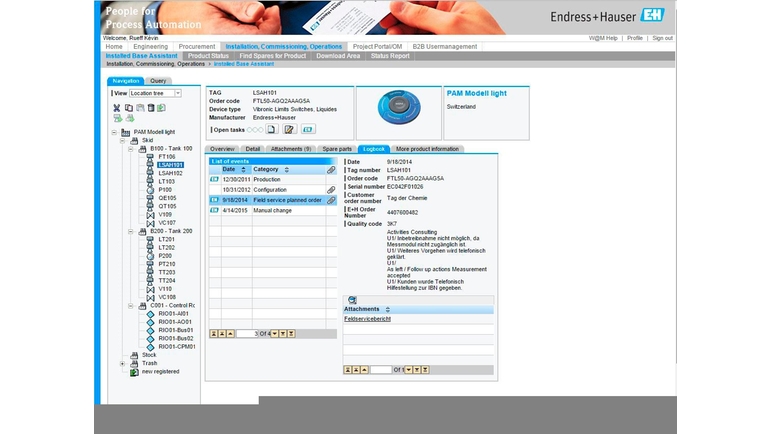Collapse the C001 - Control Room node
This screenshot has height=434, width=771.
tap(131, 306)
